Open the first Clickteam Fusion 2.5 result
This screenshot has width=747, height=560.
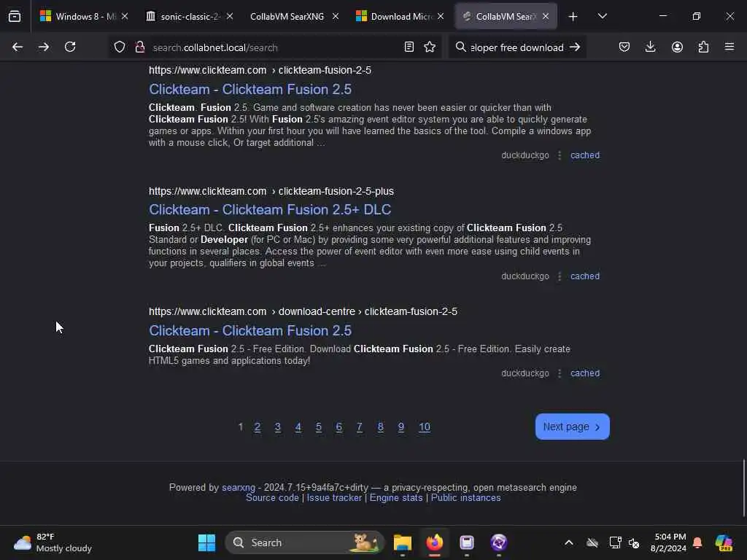(x=250, y=90)
